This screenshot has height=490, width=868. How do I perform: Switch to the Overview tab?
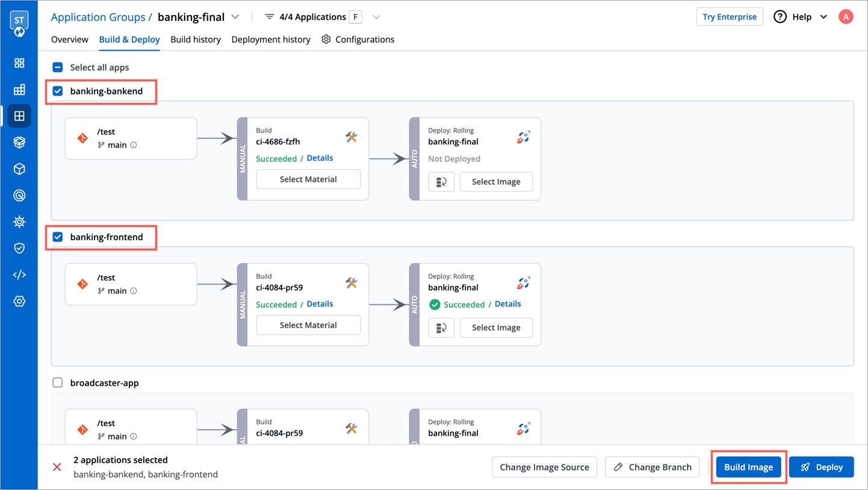click(69, 39)
